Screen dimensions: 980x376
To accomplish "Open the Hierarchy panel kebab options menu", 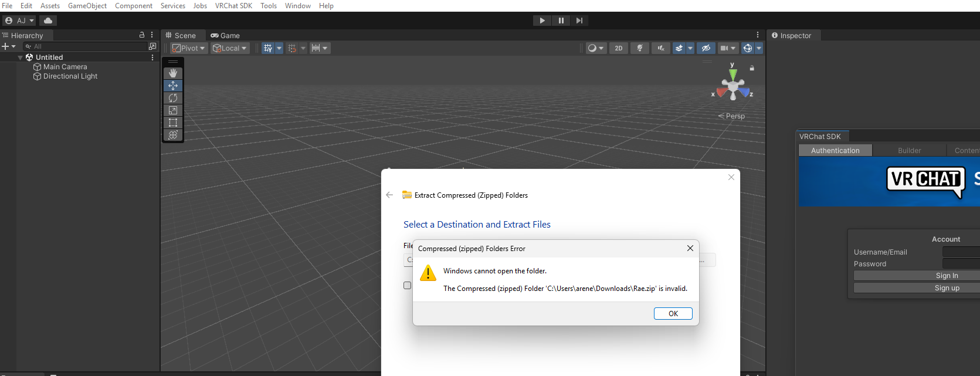I will pyautogui.click(x=152, y=35).
